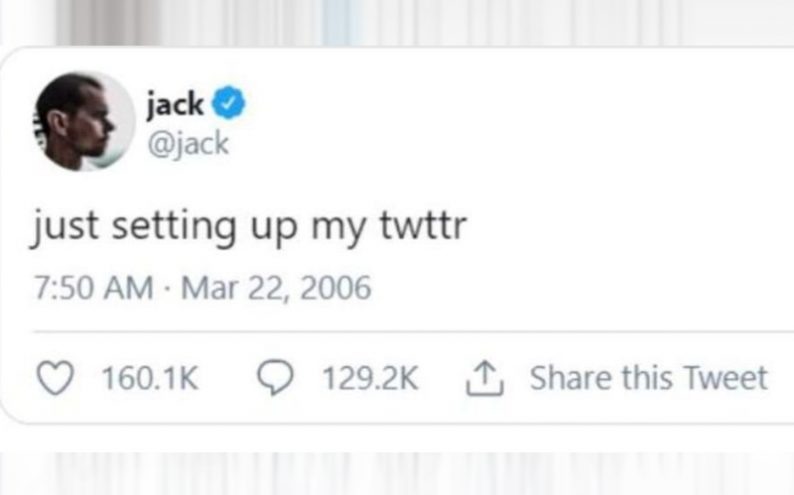
Task: Click the 7:50 AM timestamp
Action: tap(92, 288)
